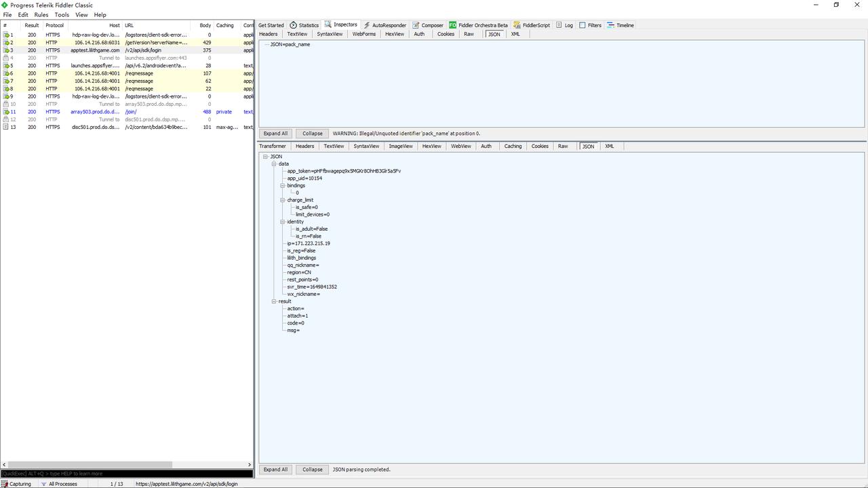Switch request inspector to Headers
Viewport: 868px width, 488px height.
tap(269, 34)
